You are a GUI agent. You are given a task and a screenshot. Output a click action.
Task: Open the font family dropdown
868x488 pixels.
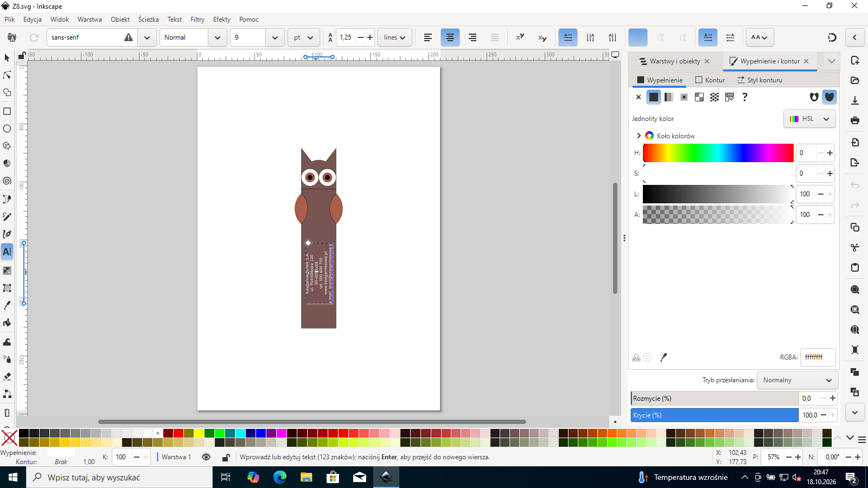point(147,37)
